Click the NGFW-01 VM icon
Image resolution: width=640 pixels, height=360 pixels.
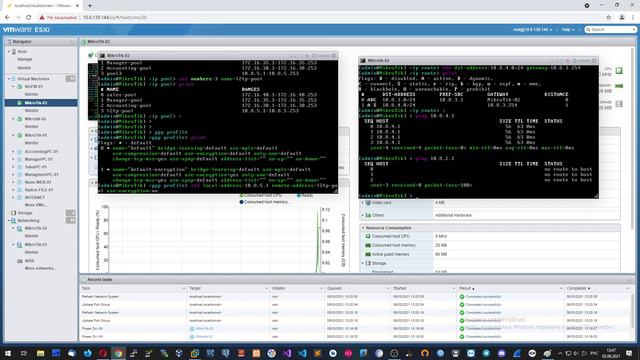19,87
